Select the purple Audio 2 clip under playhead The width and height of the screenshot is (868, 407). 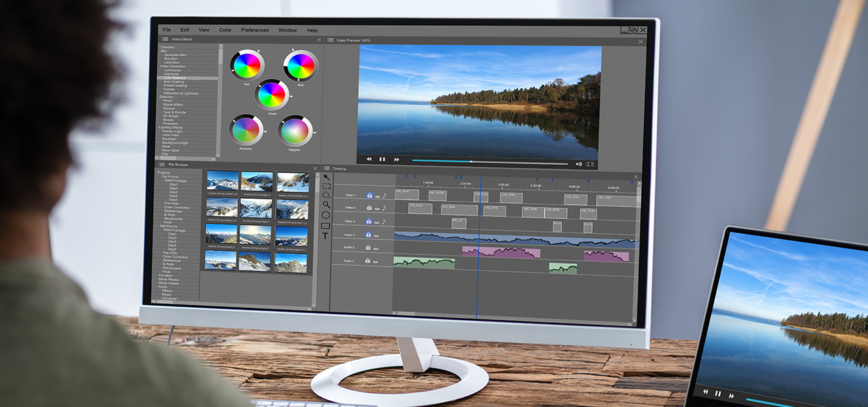pyautogui.click(x=501, y=252)
